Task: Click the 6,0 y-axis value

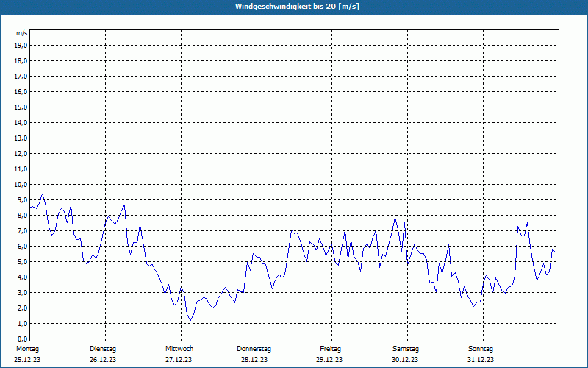Action: point(22,246)
